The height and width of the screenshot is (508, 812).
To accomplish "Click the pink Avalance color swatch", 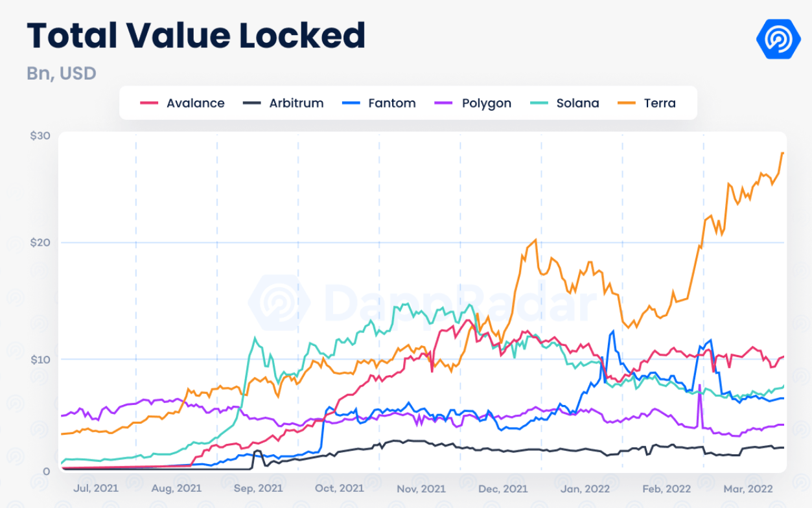I will [x=150, y=103].
